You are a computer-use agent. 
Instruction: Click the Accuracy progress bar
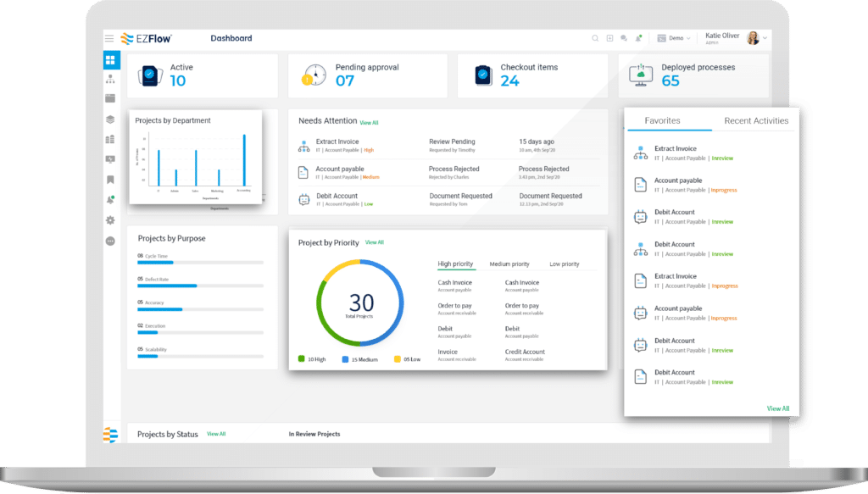tap(200, 309)
